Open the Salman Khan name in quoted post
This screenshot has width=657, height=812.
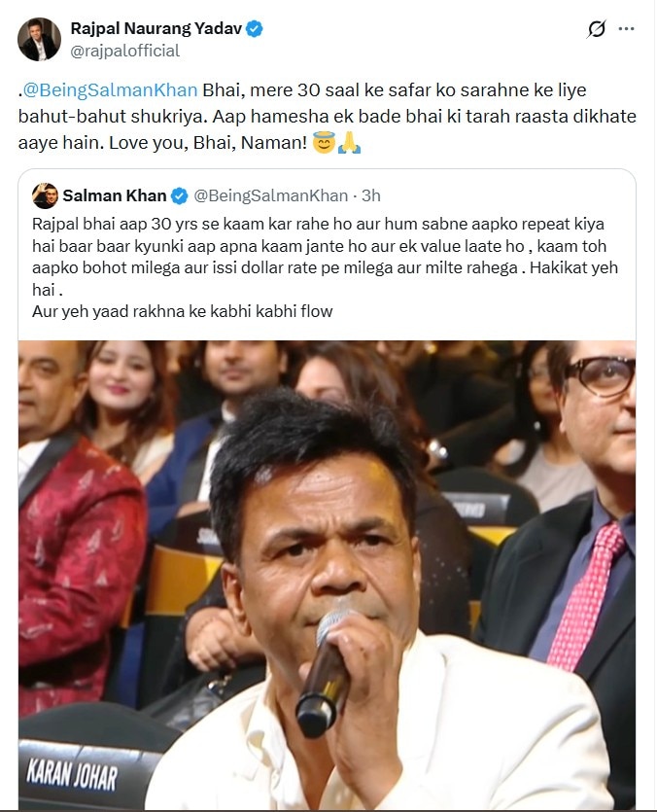[x=115, y=195]
